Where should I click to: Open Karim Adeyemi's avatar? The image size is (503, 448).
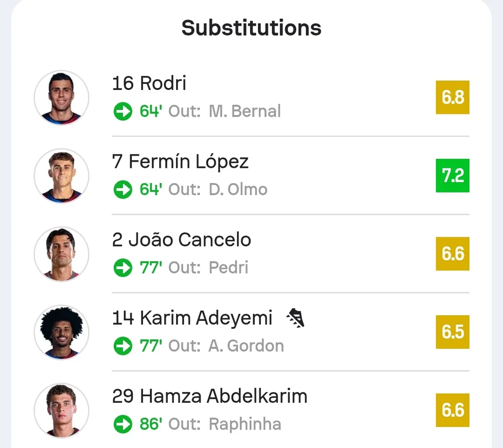pos(61,332)
